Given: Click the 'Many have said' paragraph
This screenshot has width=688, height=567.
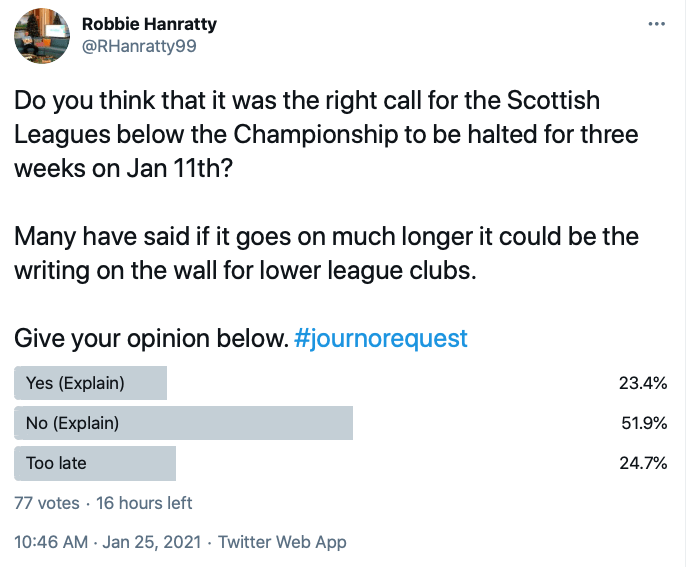Looking at the screenshot, I should coord(326,254).
